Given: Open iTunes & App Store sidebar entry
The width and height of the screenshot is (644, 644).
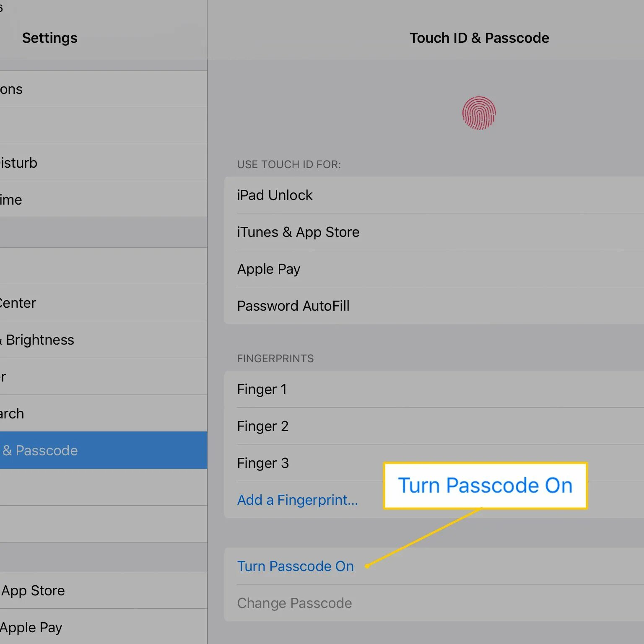Looking at the screenshot, I should pyautogui.click(x=34, y=590).
